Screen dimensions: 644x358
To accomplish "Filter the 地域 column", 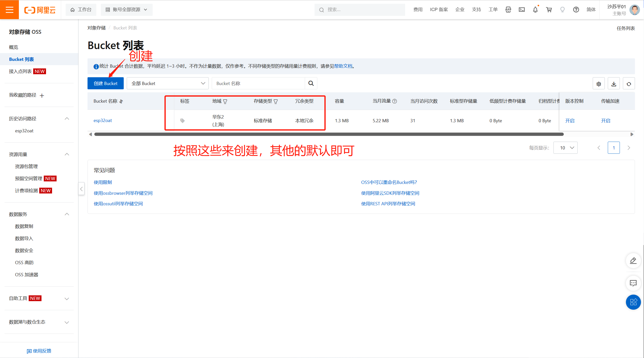I will pyautogui.click(x=225, y=101).
